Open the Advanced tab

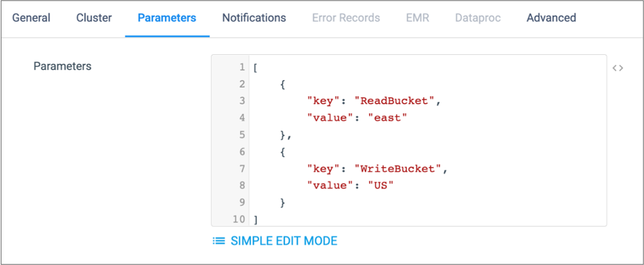pos(551,18)
